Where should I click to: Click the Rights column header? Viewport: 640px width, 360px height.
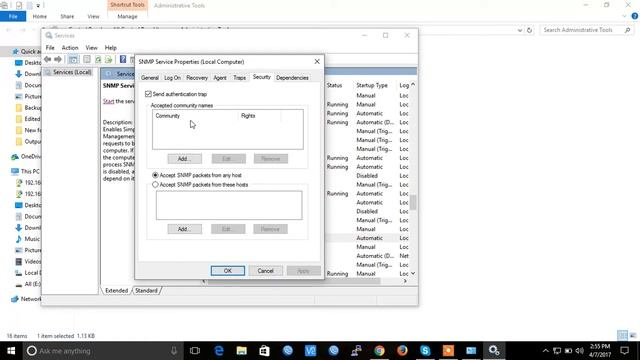point(259,116)
